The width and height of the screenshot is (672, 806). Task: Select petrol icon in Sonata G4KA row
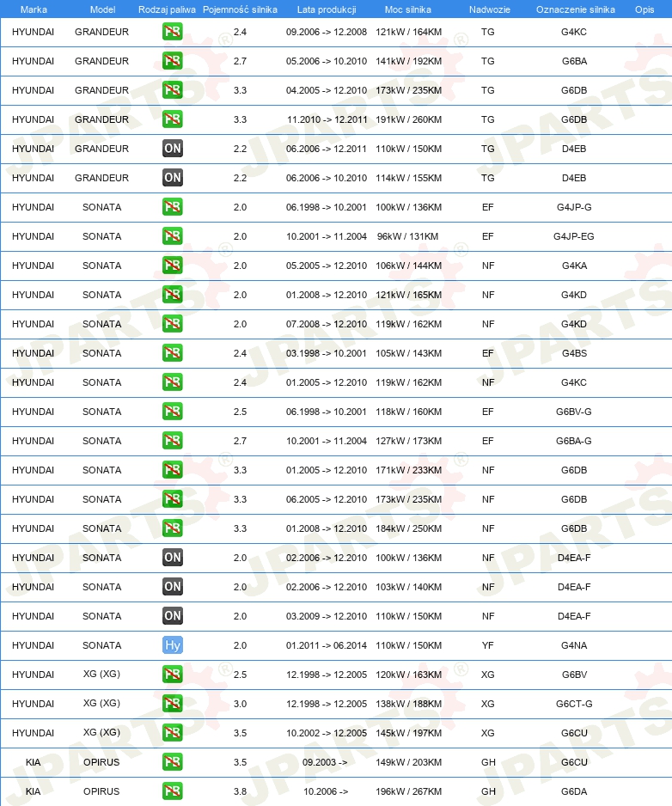(172, 266)
